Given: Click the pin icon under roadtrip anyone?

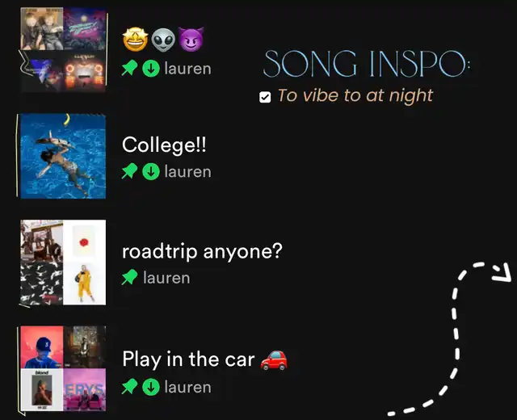Looking at the screenshot, I should click(129, 277).
